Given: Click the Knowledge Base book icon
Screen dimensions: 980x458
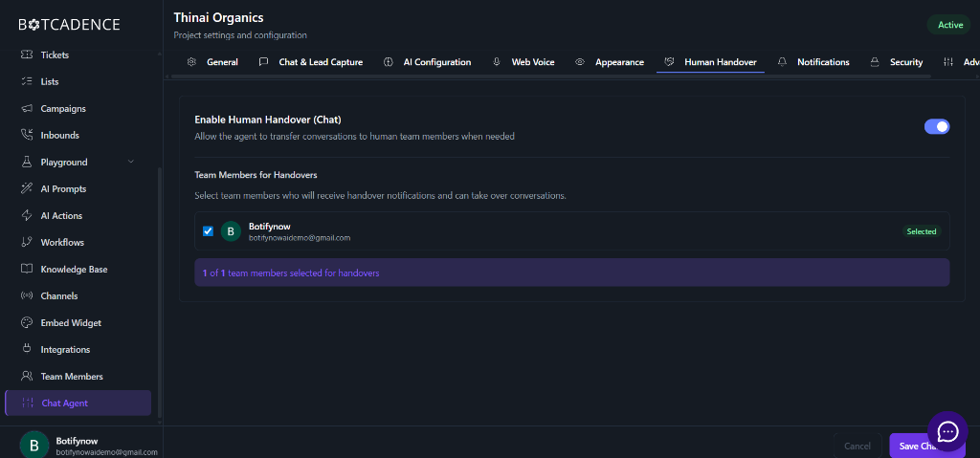Looking at the screenshot, I should coord(26,270).
